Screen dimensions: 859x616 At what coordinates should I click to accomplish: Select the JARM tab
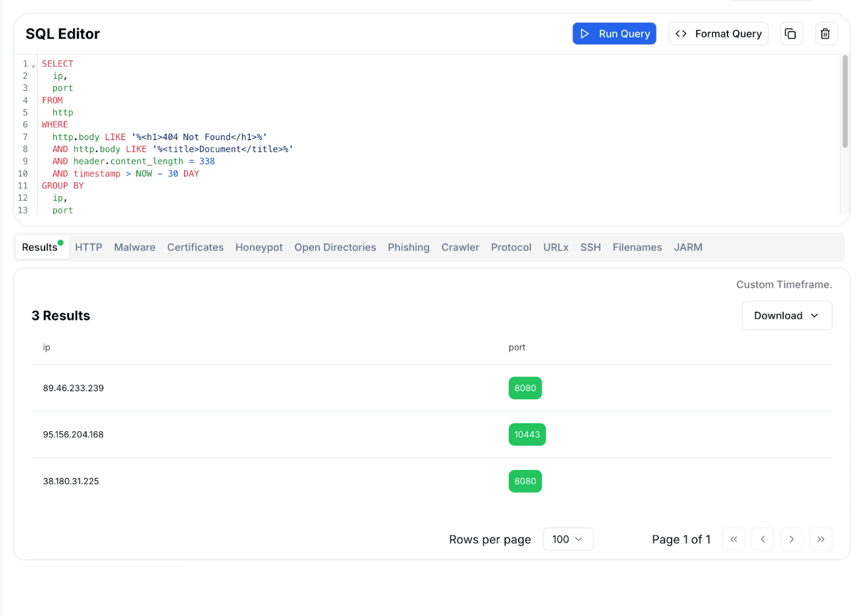point(687,247)
